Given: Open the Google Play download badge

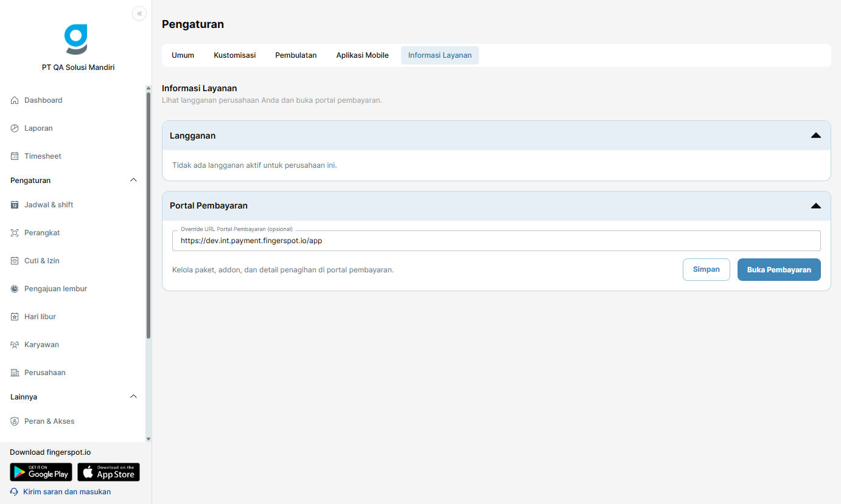Looking at the screenshot, I should (x=41, y=472).
